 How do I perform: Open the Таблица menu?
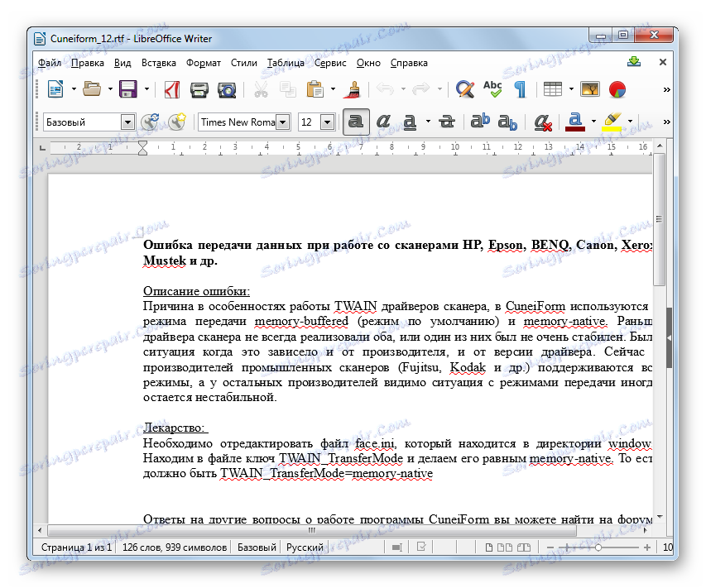click(286, 63)
